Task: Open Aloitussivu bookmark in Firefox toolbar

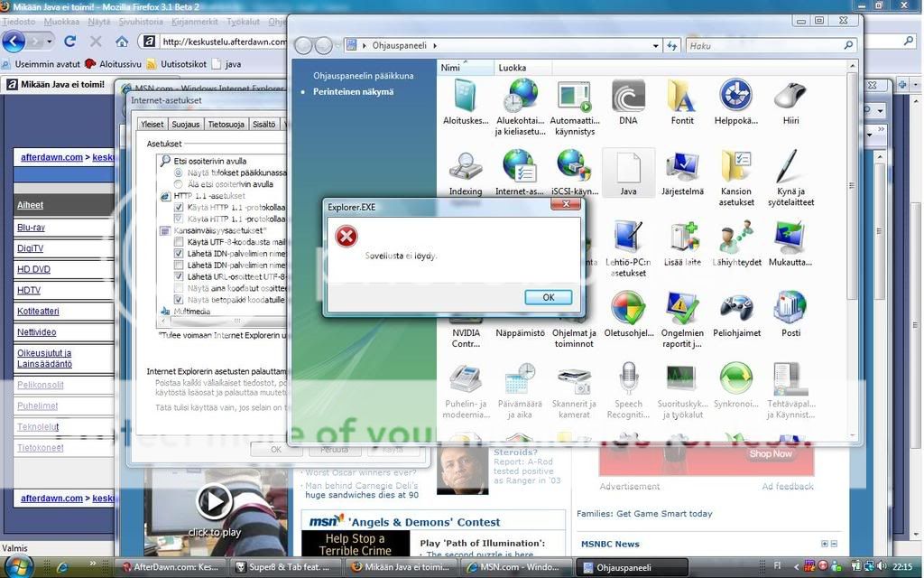Action: 113,64
